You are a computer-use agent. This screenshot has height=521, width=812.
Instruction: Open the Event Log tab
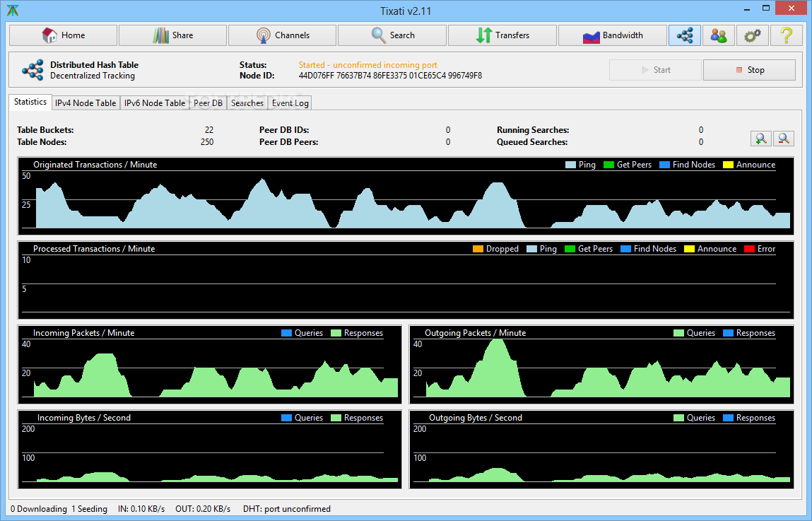click(290, 103)
